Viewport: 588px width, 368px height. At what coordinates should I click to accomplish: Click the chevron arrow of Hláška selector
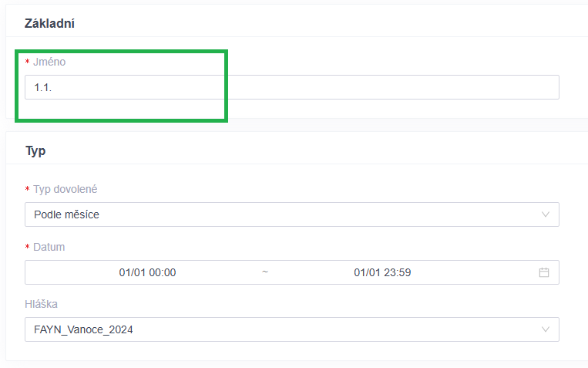546,329
